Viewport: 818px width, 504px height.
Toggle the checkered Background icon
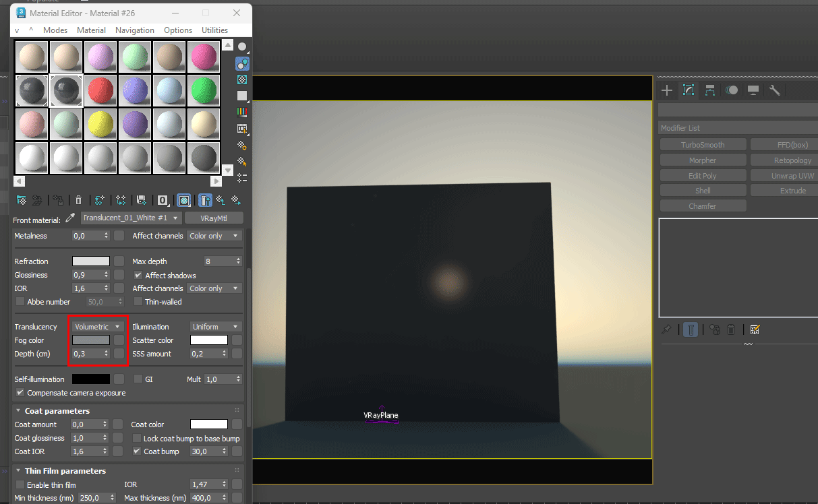pyautogui.click(x=242, y=80)
